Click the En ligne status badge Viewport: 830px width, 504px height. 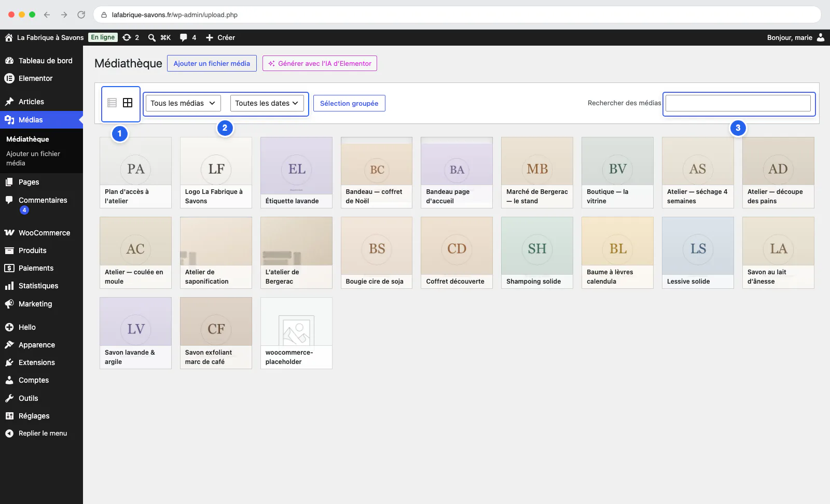(x=103, y=37)
